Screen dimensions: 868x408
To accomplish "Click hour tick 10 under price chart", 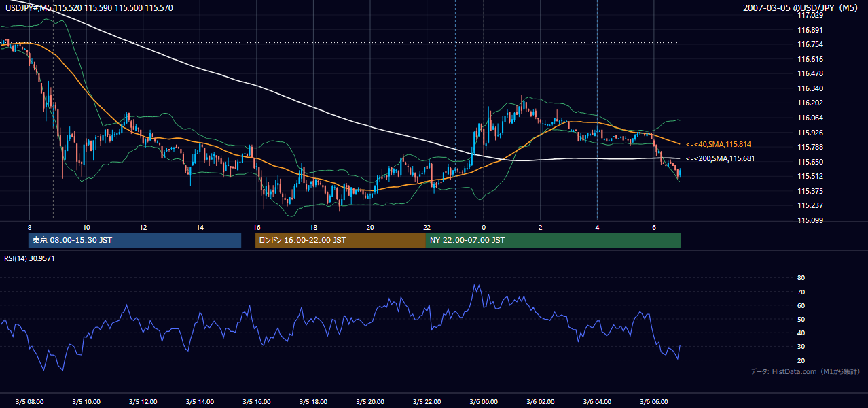I will click(86, 227).
